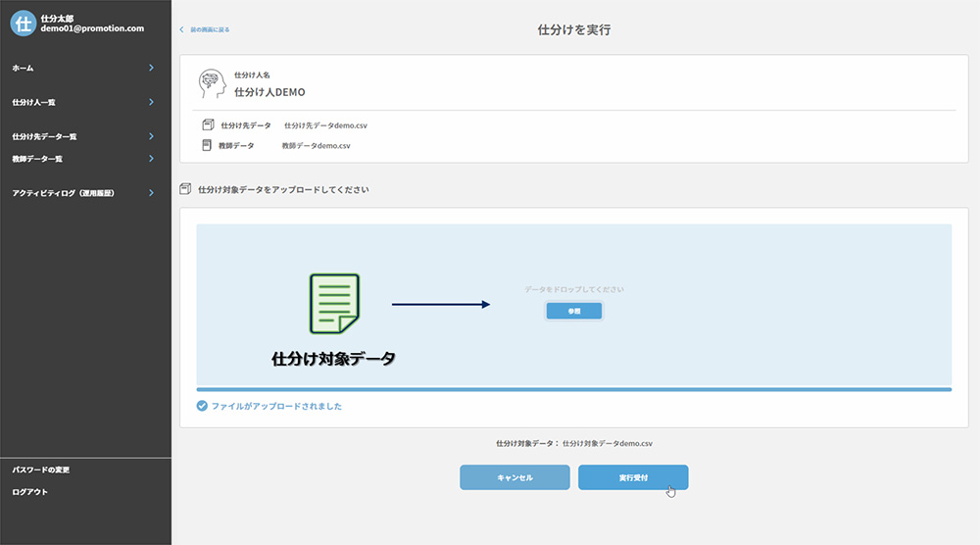Viewport: 980px width, 545px height.
Task: Open アクティビティログ（運用履歴） menu item
Action: point(63,193)
